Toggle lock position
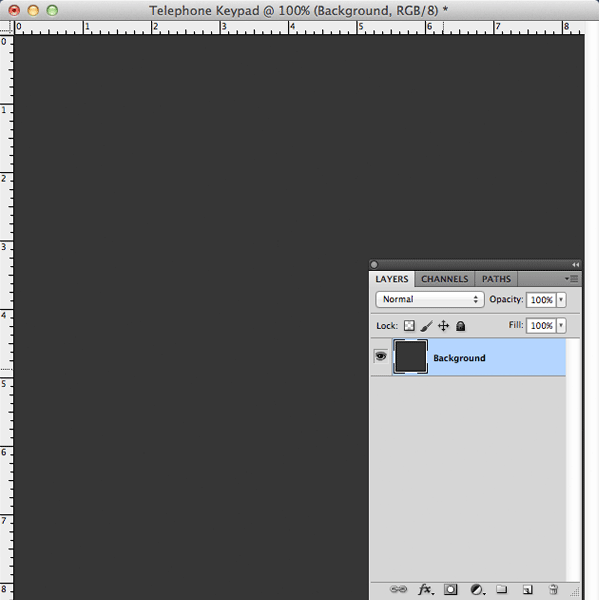600x600 pixels. pos(443,326)
